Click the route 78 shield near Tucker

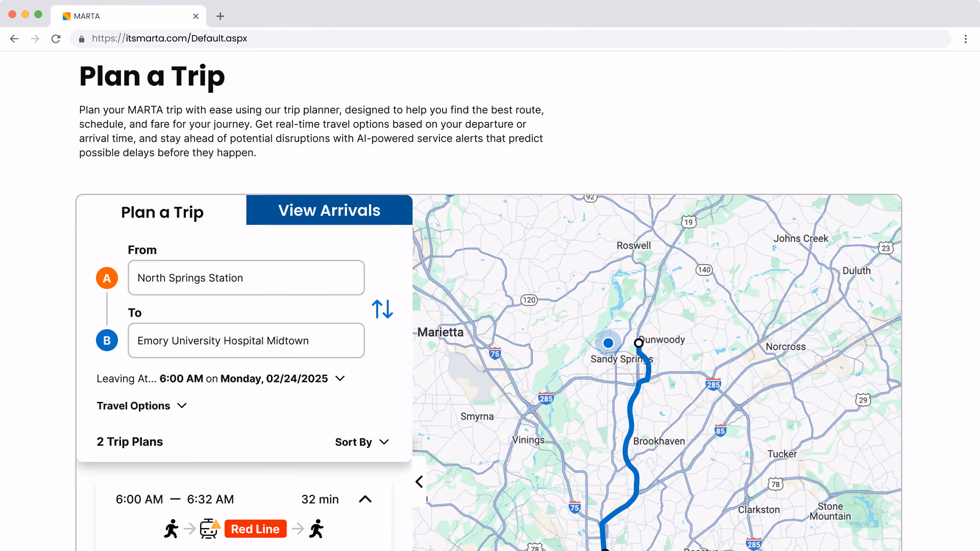click(x=775, y=484)
